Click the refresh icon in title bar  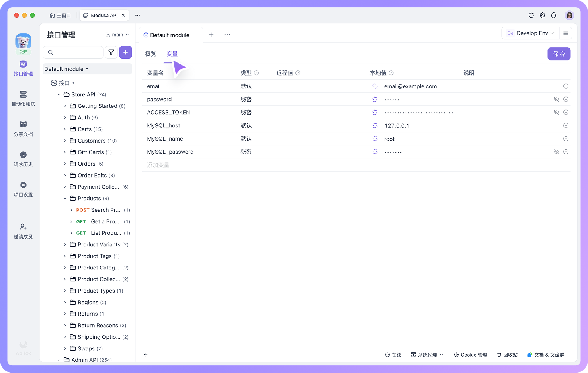click(x=531, y=15)
